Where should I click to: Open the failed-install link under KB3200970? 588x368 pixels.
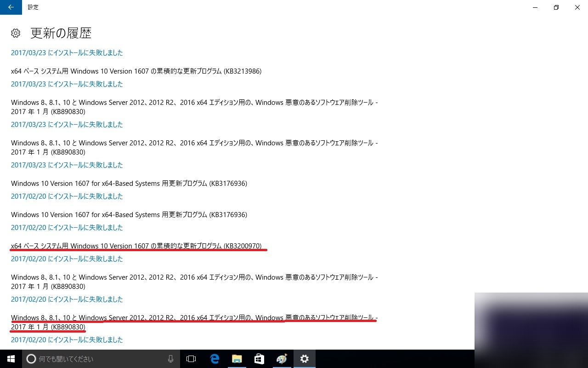point(67,259)
